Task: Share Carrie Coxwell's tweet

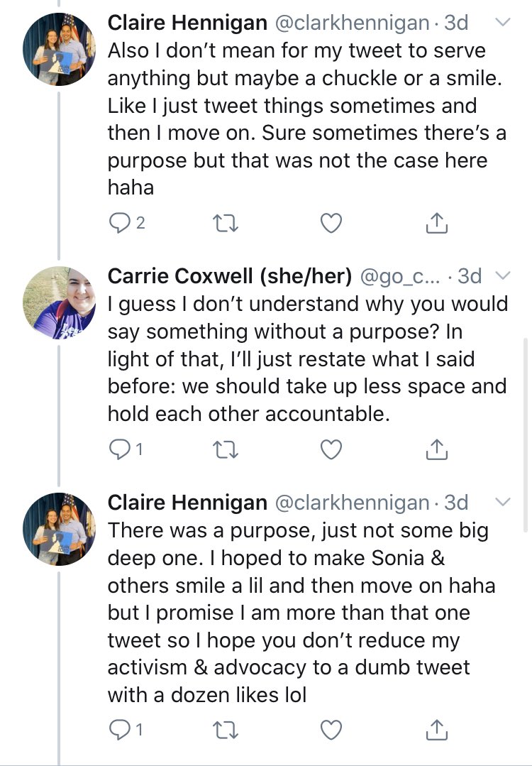Action: [437, 449]
